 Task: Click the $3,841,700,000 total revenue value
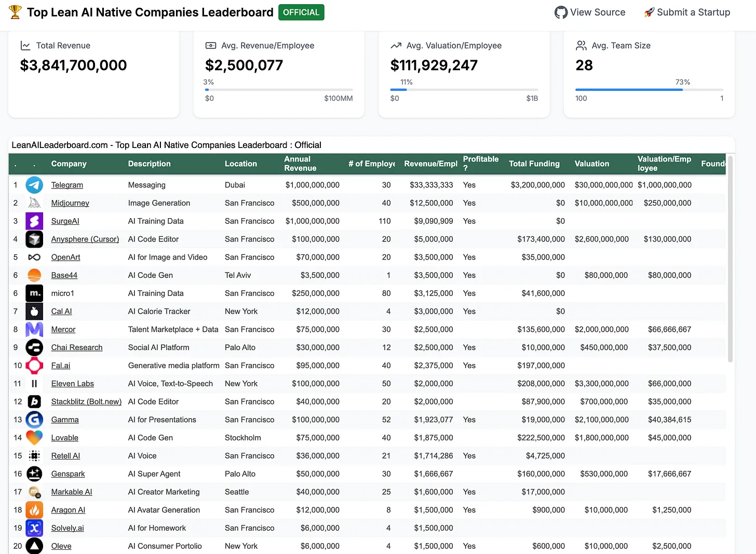73,65
